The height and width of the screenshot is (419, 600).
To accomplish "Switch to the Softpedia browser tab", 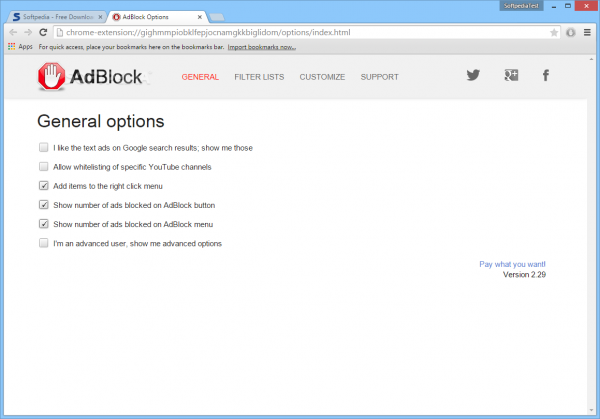I will [x=57, y=17].
